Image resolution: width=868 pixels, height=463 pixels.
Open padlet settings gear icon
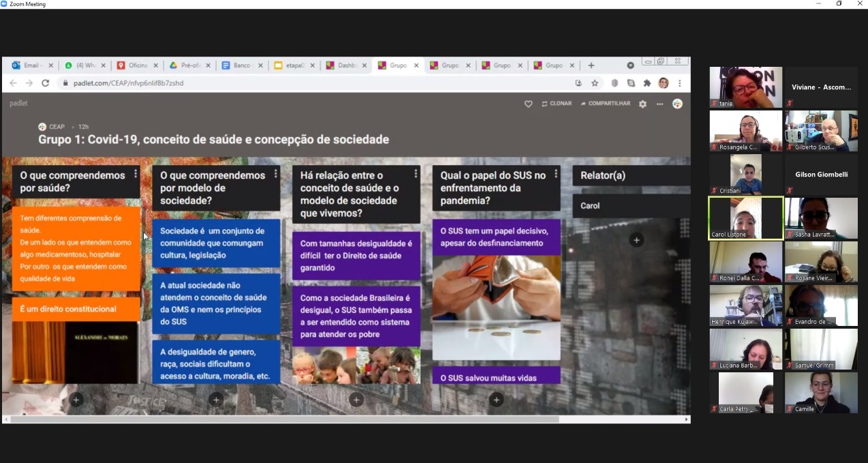pos(642,104)
